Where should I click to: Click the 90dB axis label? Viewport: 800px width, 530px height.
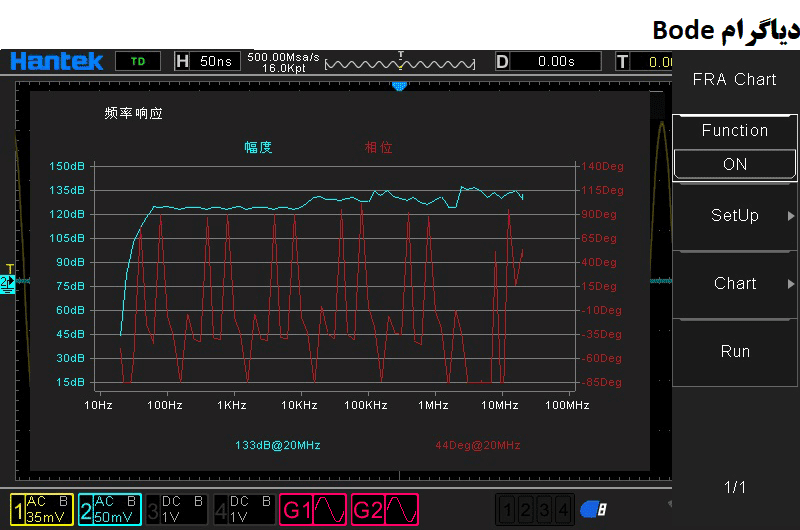70,262
